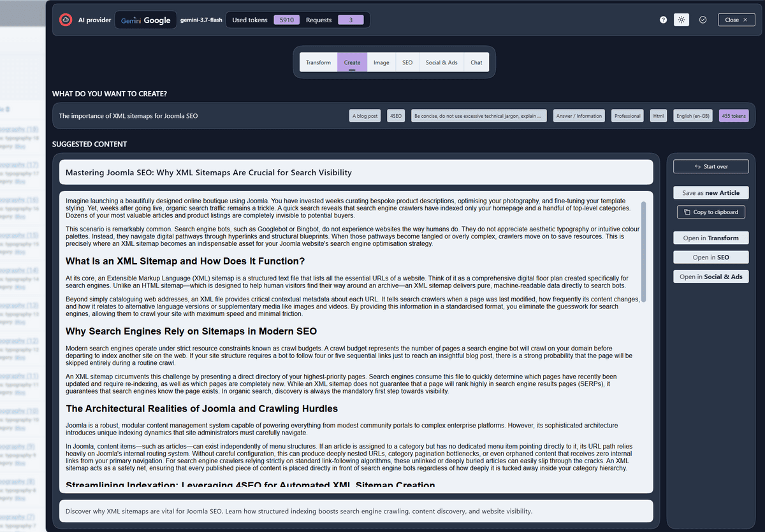
Task: Click the meta description field at bottom
Action: (x=356, y=511)
